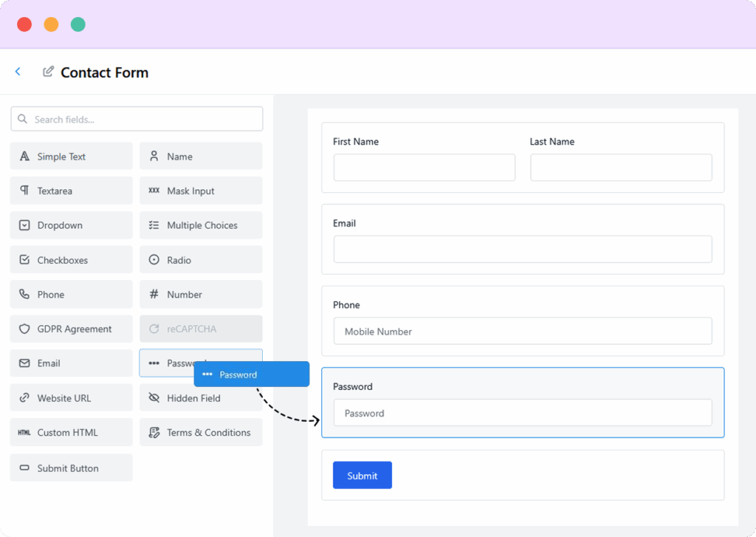Click the Website URL link icon
The image size is (756, 537).
pyautogui.click(x=23, y=397)
